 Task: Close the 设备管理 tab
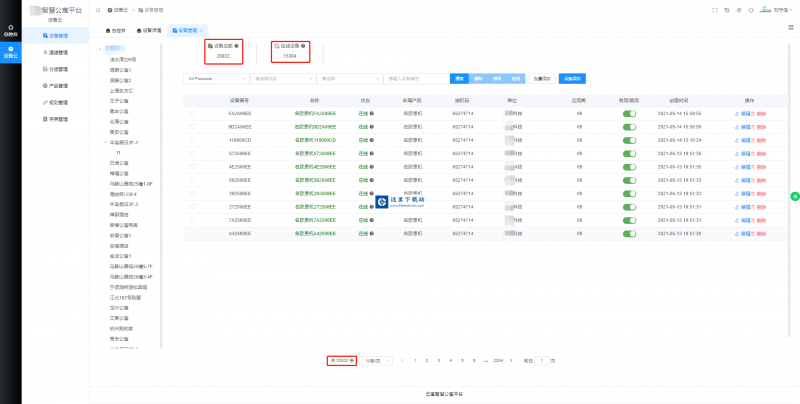tap(203, 31)
